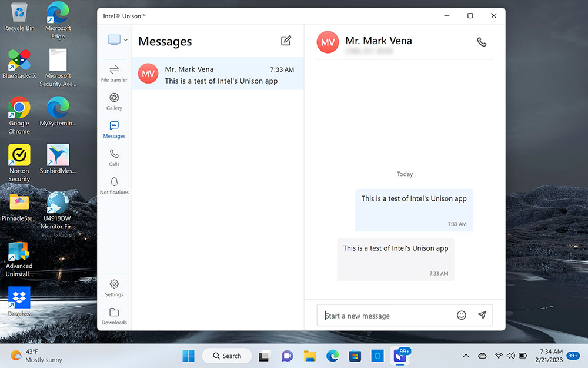Open the File transfer panel
Image resolution: width=588 pixels, height=368 pixels.
tap(113, 71)
